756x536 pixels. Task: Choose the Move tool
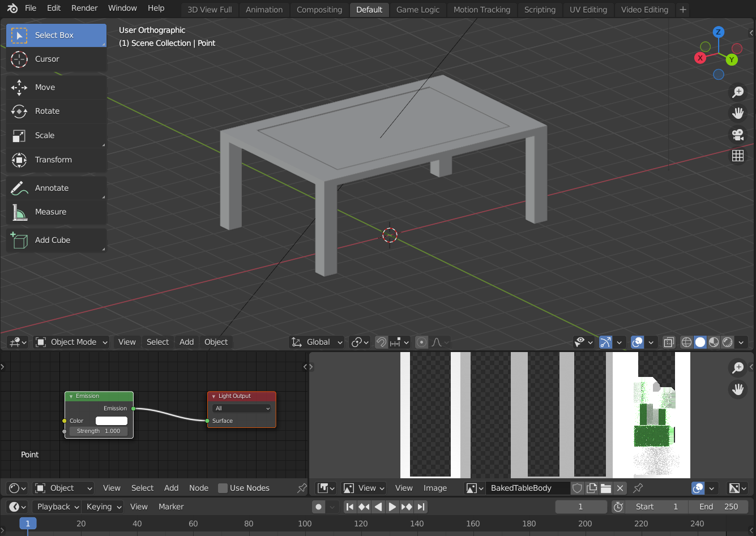click(x=56, y=87)
